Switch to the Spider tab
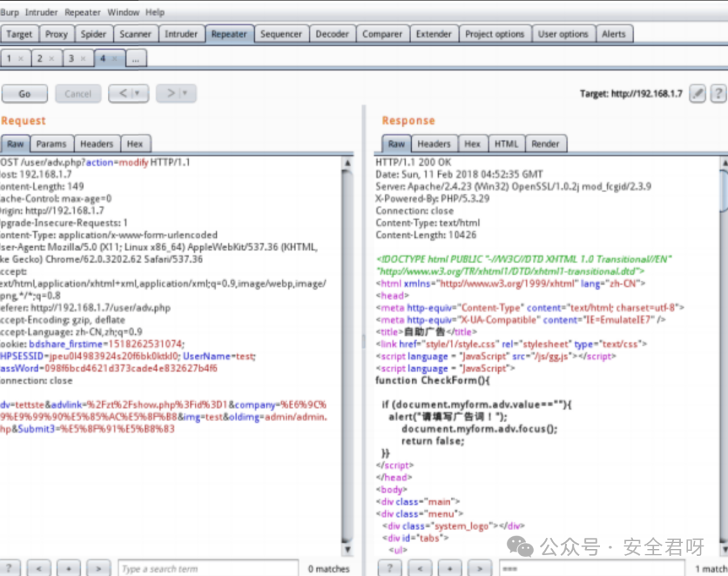 click(93, 34)
